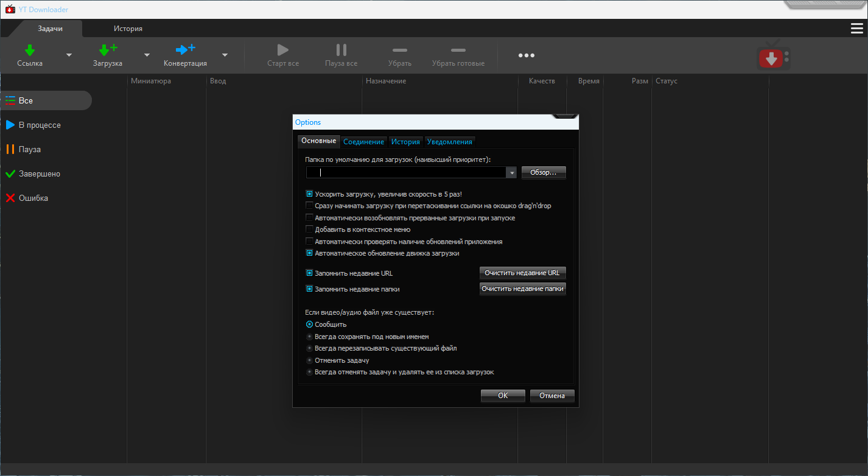
Task: Click the Обзор... browse button
Action: click(543, 173)
